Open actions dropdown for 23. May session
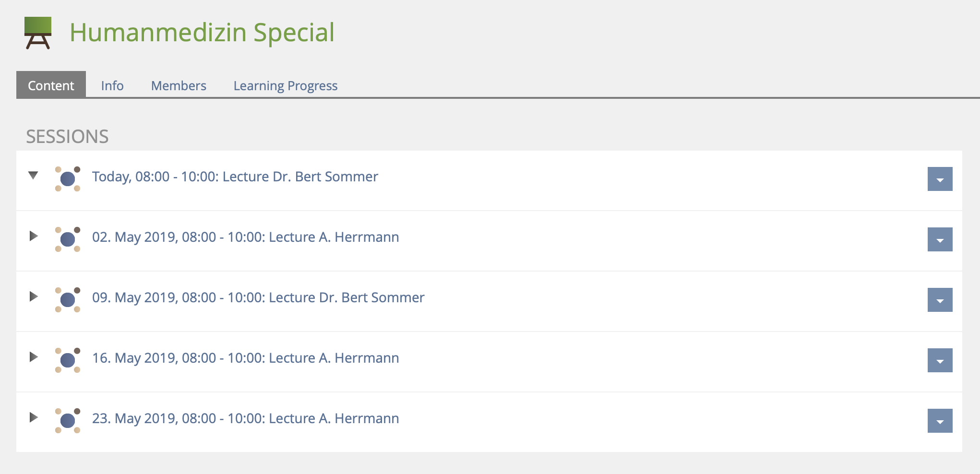 pos(940,421)
